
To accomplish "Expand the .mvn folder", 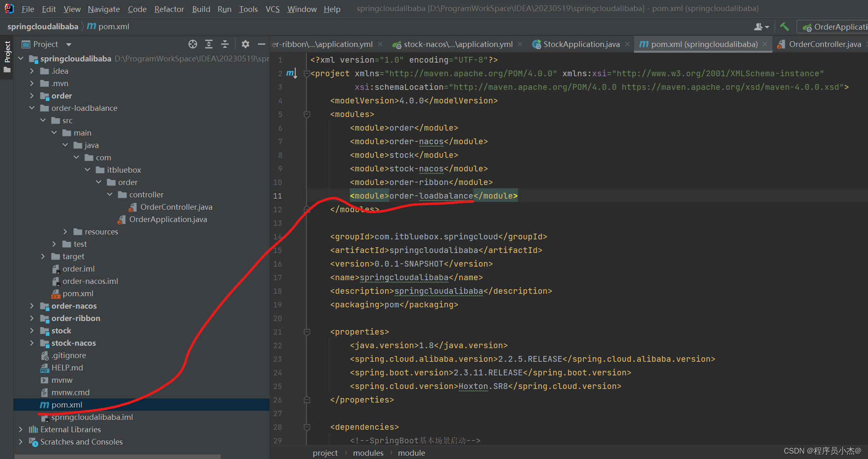I will [32, 83].
